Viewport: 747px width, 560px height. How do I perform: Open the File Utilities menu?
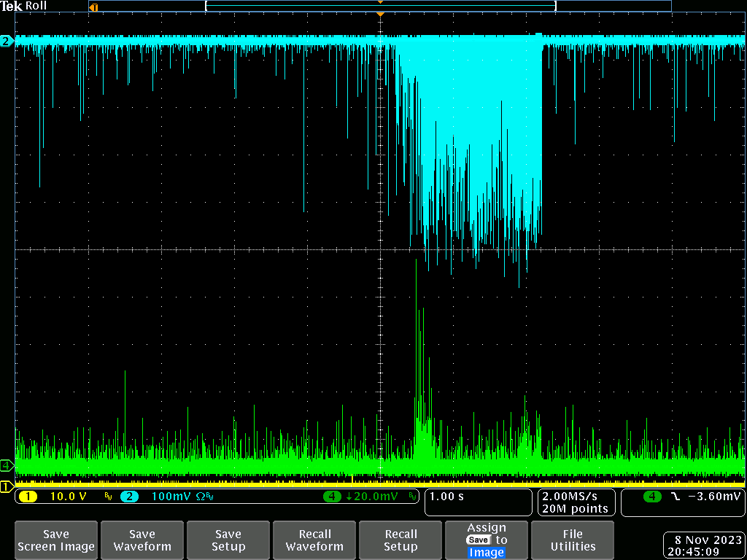[573, 540]
